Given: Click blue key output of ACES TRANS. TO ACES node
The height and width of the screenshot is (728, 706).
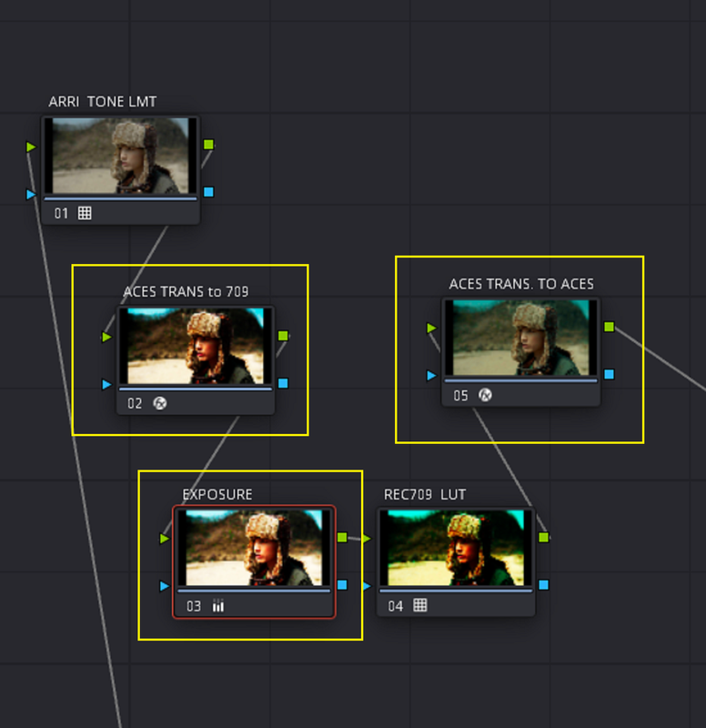Looking at the screenshot, I should (x=610, y=374).
